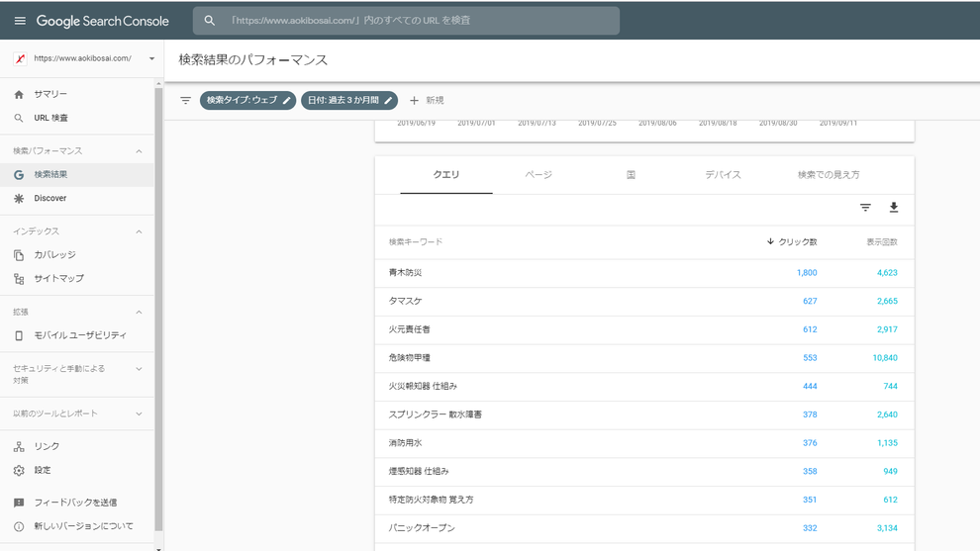Expand 以前のツールとレポート section

tap(139, 413)
